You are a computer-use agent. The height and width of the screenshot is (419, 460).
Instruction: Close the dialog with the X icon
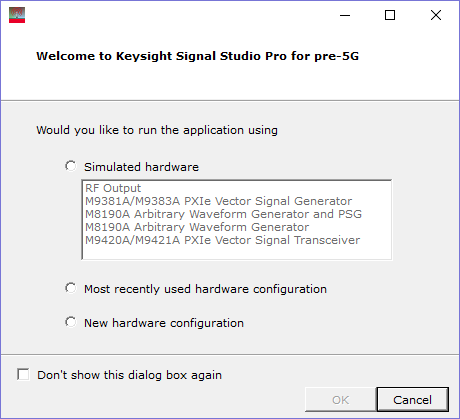tap(436, 15)
